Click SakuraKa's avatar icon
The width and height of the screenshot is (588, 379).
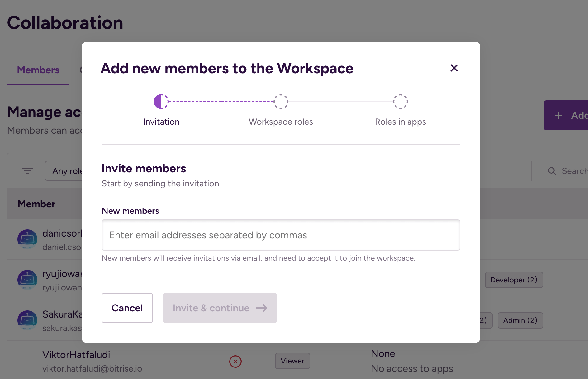click(x=27, y=320)
